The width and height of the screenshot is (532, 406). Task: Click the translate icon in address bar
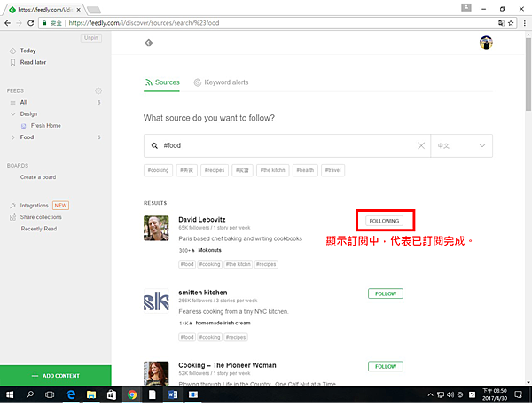click(501, 23)
